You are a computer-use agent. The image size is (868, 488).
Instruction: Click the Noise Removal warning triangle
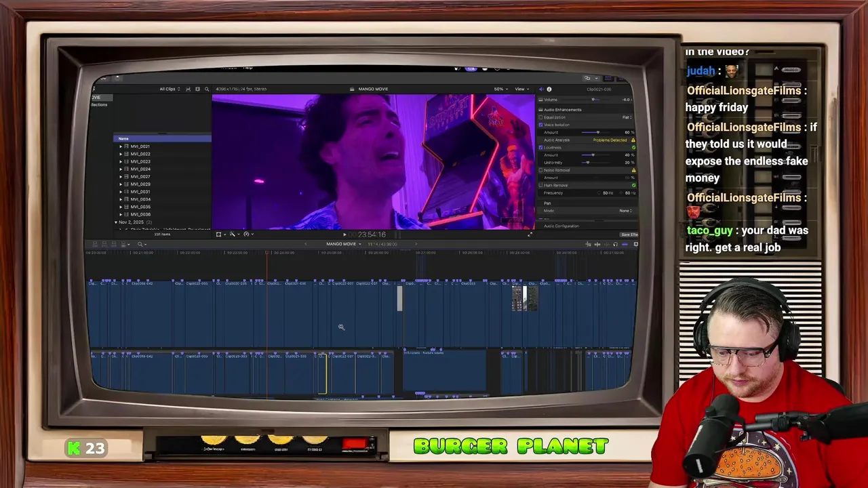click(x=633, y=170)
